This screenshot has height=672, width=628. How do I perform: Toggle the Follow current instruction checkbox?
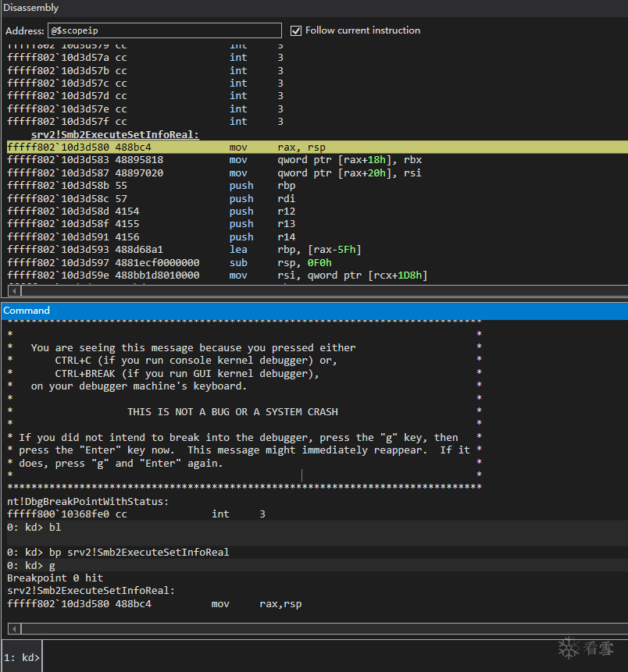click(295, 30)
